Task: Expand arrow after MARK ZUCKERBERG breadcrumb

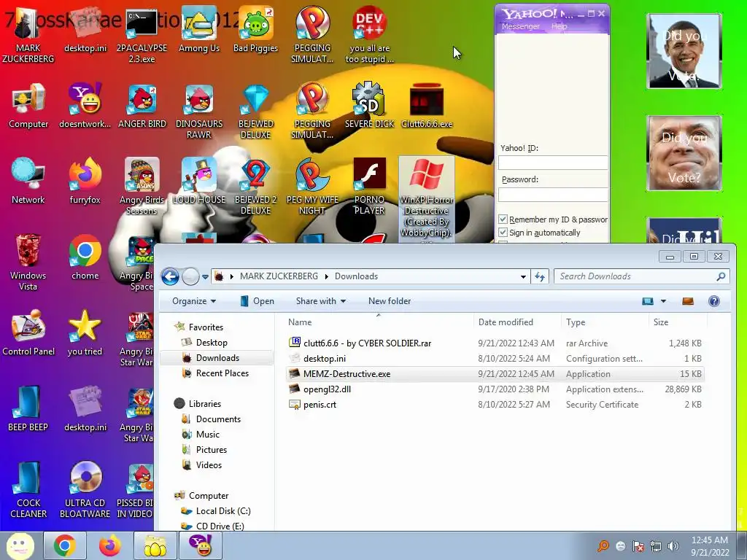Action: 327,276
